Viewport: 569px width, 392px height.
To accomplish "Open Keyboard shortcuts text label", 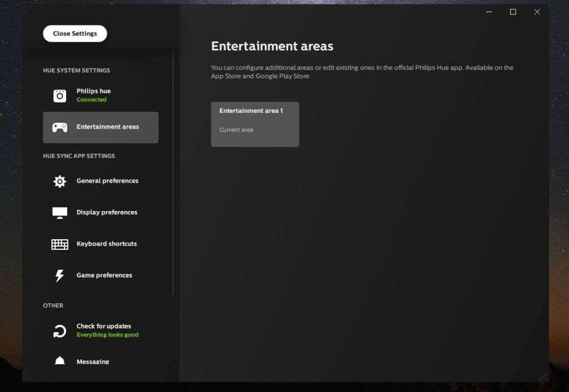I will click(x=106, y=244).
